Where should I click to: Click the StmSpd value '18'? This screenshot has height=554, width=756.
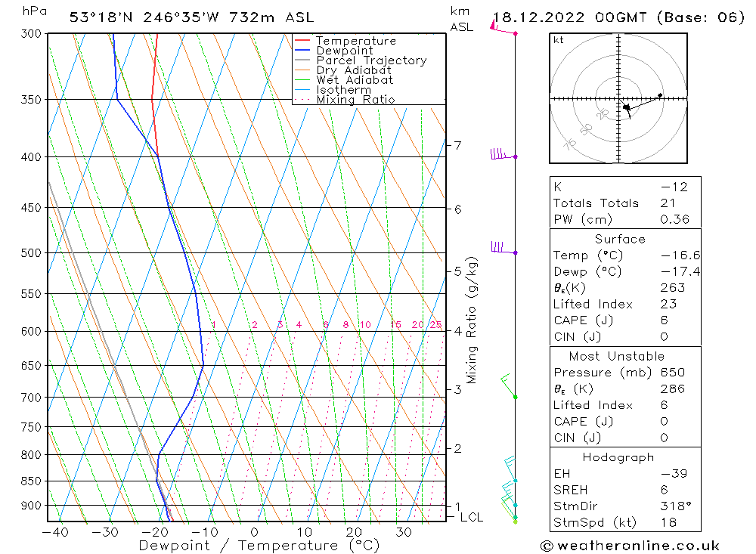669,523
